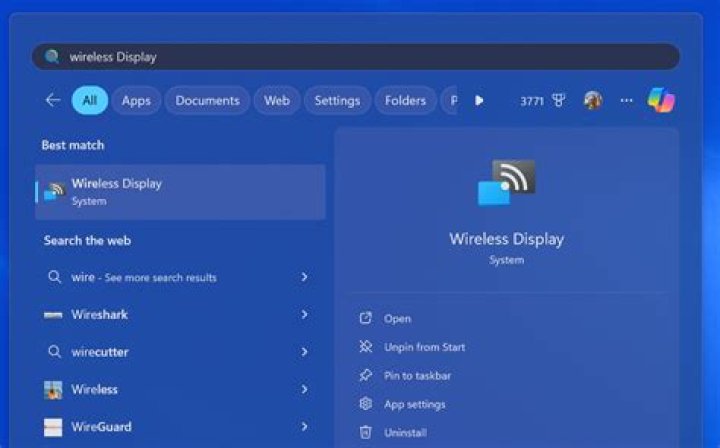Click the gear icon beside App settings
Screen dimensions: 720x448
tap(366, 404)
